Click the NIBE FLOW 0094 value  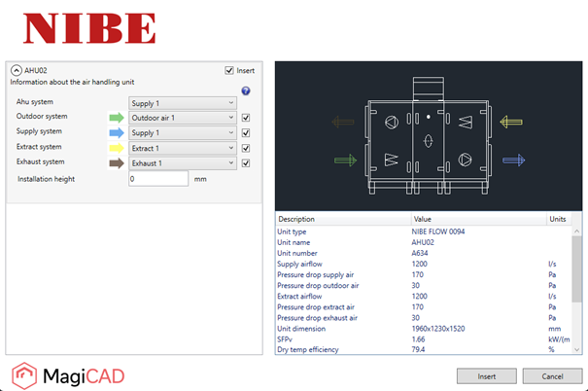click(x=438, y=231)
